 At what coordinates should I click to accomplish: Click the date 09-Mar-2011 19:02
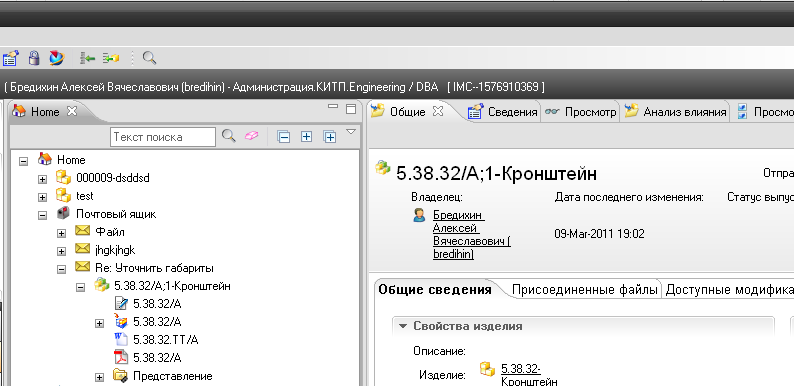[599, 234]
